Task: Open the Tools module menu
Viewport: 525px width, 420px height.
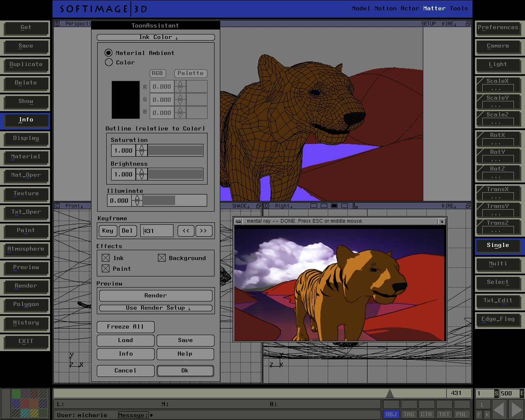Action: [459, 8]
